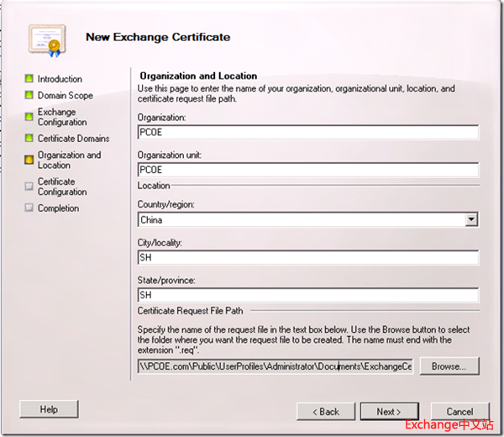Click the yellow Organization and Location indicator

tap(29, 160)
